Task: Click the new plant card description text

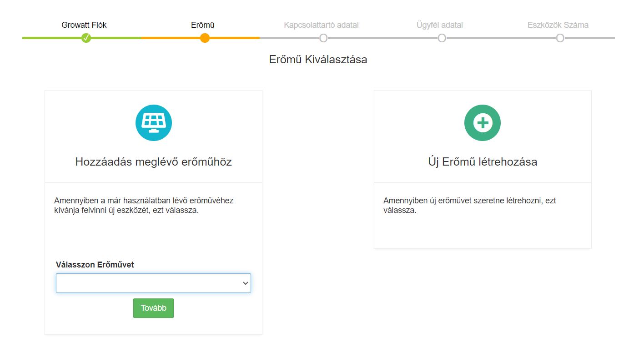Action: pyautogui.click(x=469, y=205)
